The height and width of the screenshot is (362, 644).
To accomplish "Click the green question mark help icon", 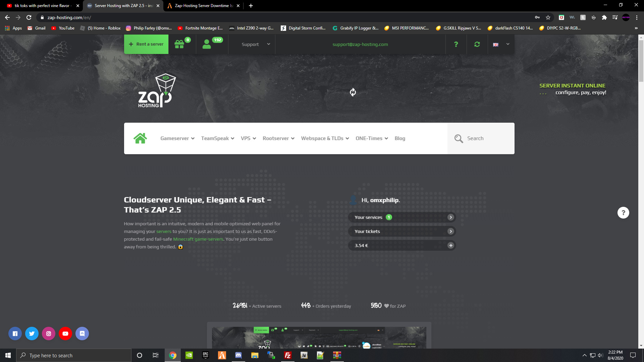I will 456,44.
